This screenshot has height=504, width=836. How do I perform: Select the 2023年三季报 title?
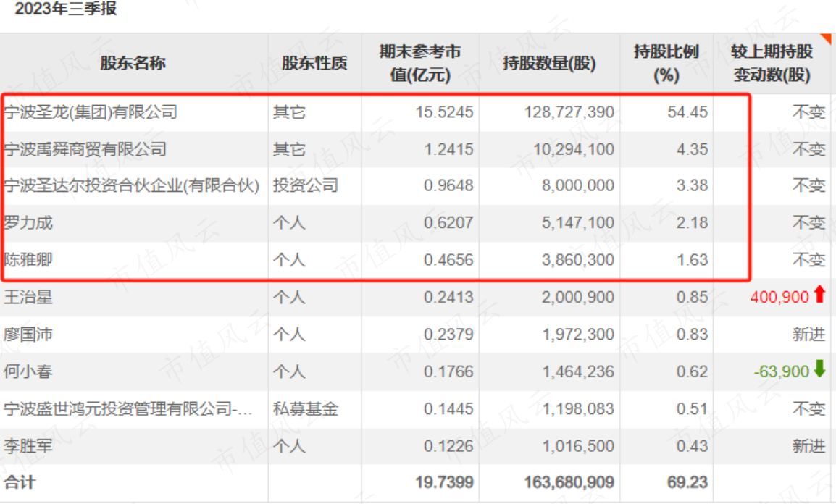tap(65, 9)
